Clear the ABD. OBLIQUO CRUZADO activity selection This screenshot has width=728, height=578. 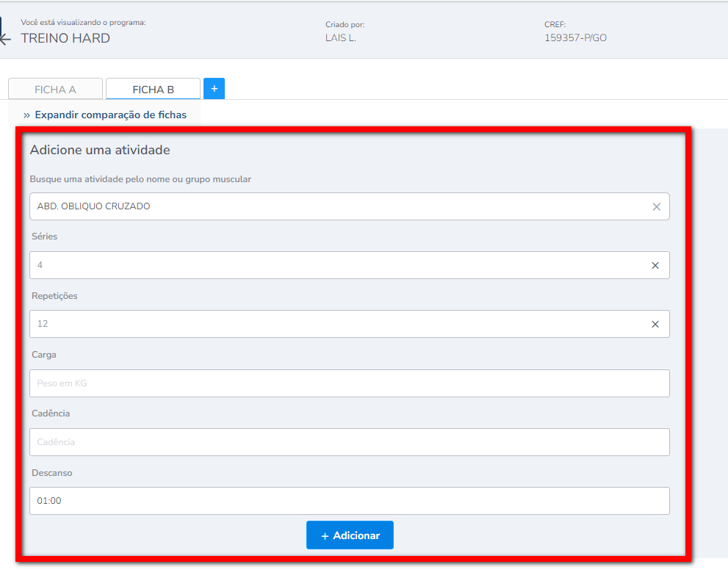click(657, 207)
